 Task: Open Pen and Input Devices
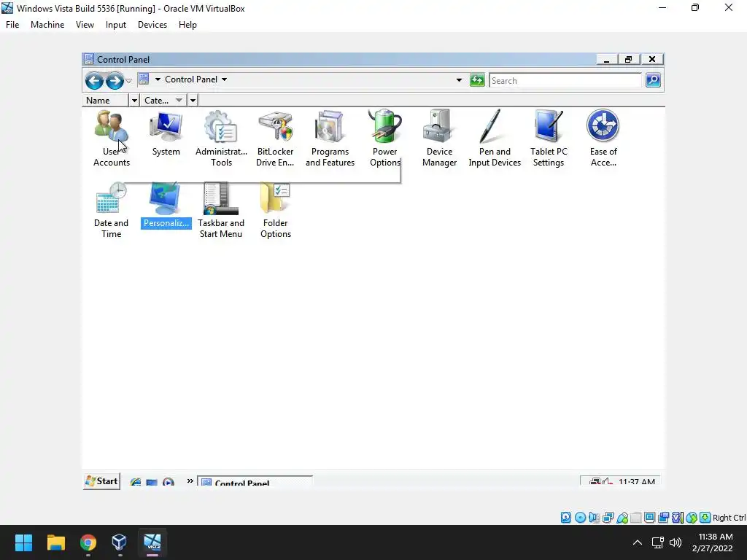click(x=495, y=138)
